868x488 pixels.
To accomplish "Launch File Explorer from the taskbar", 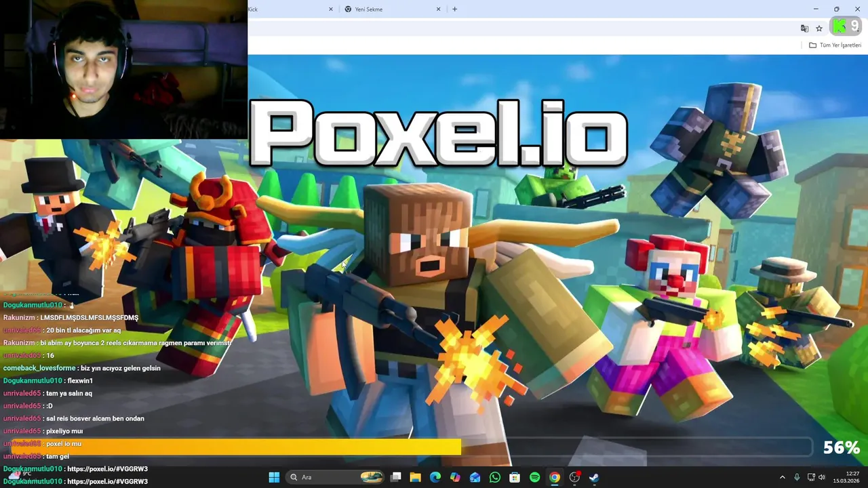I will tap(415, 477).
